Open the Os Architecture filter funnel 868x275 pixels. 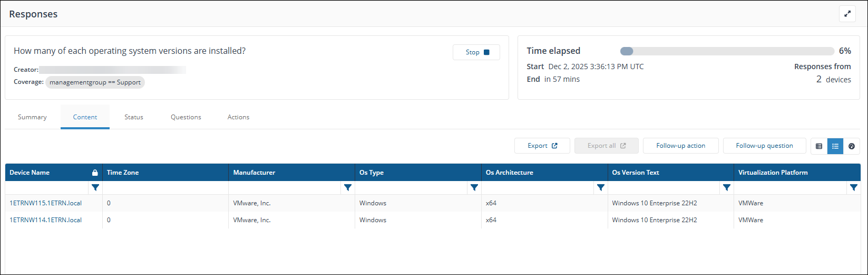(x=600, y=187)
